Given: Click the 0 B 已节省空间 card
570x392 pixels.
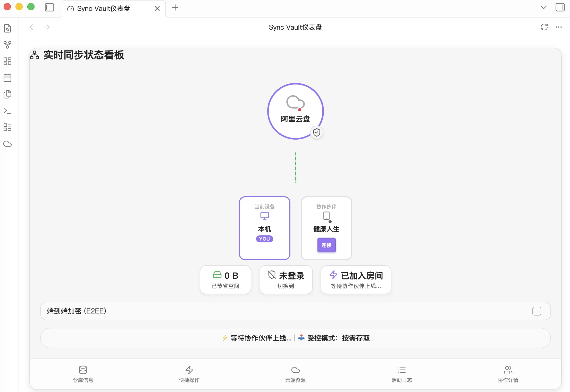Looking at the screenshot, I should pyautogui.click(x=225, y=280).
